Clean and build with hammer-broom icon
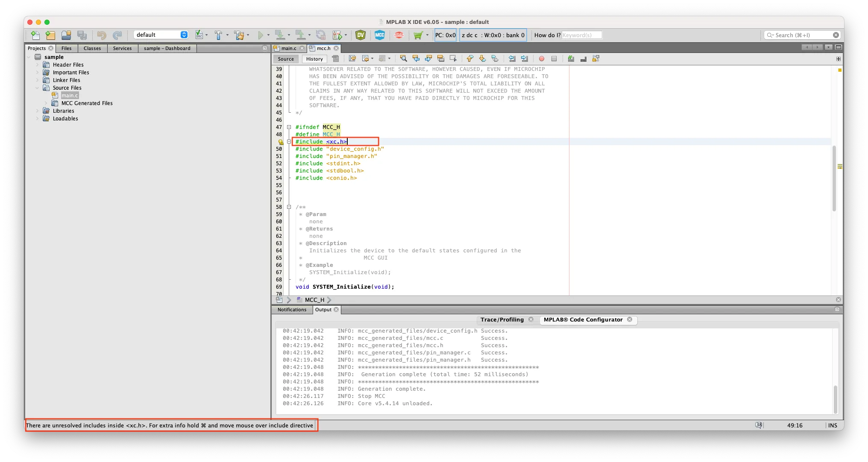Screen dimensions: 868x462 pos(239,35)
